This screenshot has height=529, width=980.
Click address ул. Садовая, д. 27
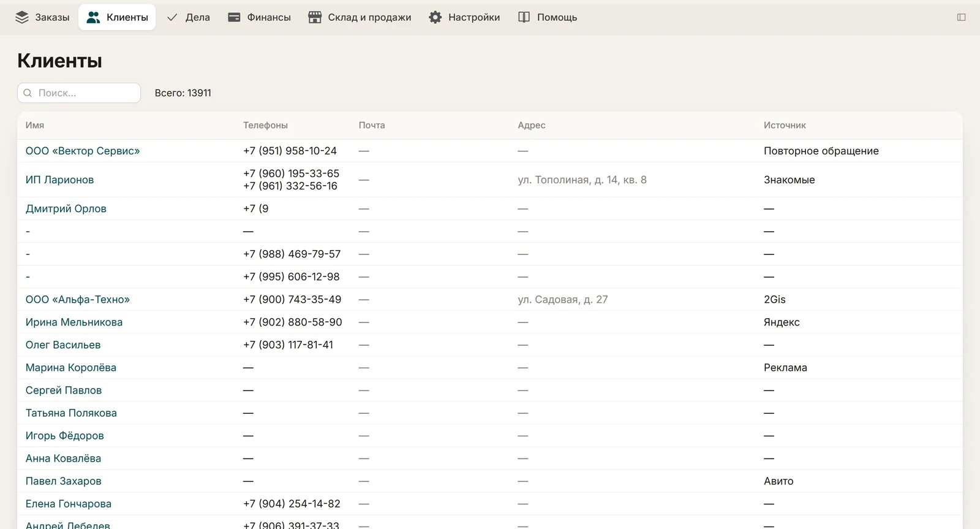pyautogui.click(x=563, y=299)
